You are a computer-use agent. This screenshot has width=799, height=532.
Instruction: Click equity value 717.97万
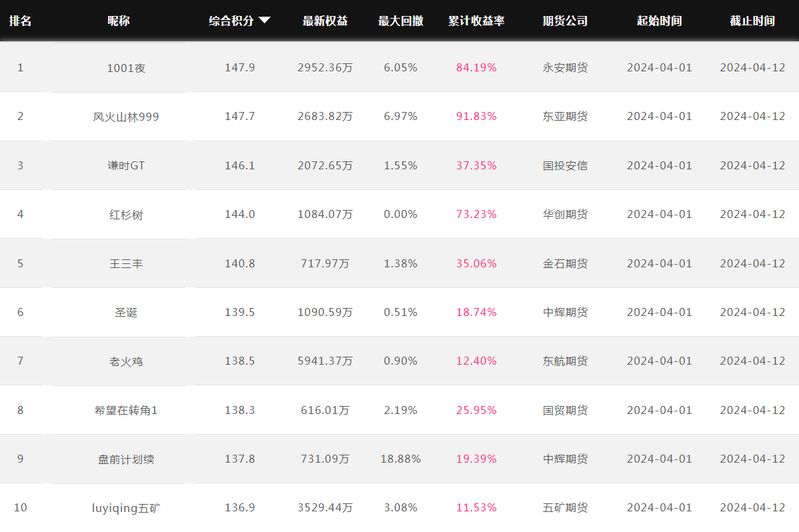pyautogui.click(x=325, y=263)
